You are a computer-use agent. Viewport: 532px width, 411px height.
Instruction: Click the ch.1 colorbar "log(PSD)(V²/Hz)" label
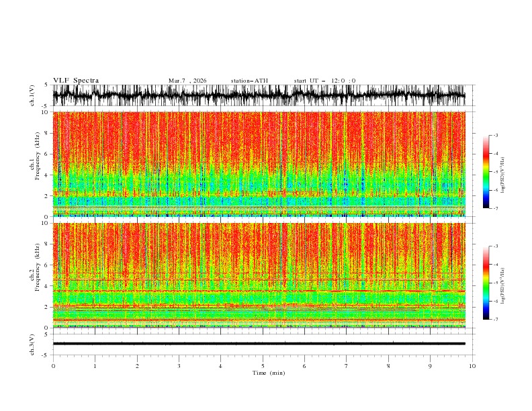[503, 175]
